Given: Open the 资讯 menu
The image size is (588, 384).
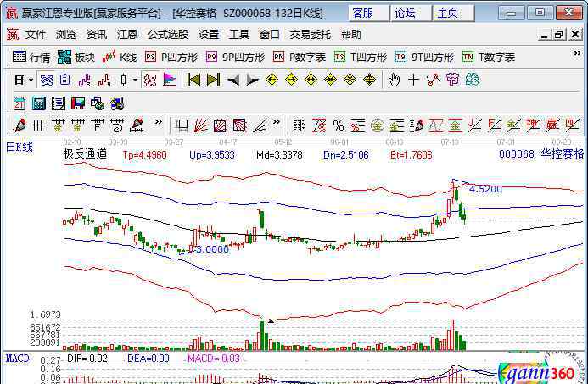Looking at the screenshot, I should (x=97, y=35).
